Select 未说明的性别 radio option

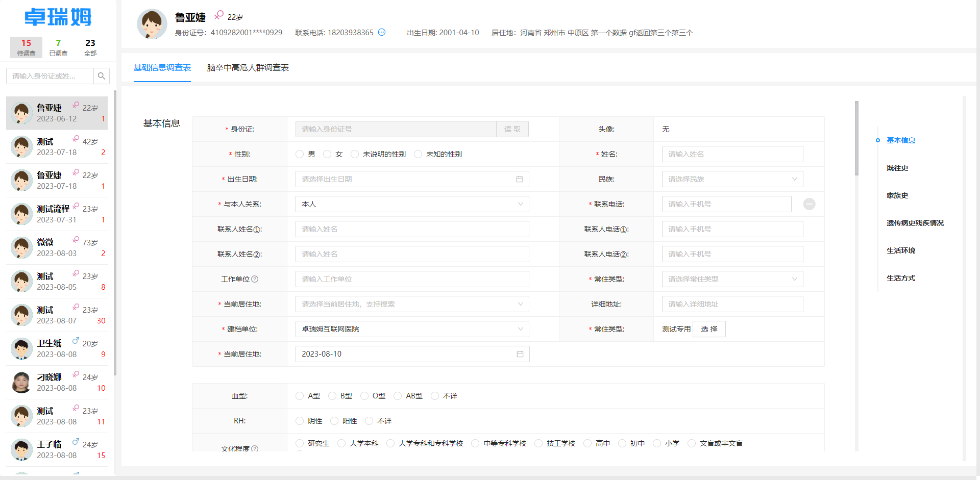click(x=355, y=154)
